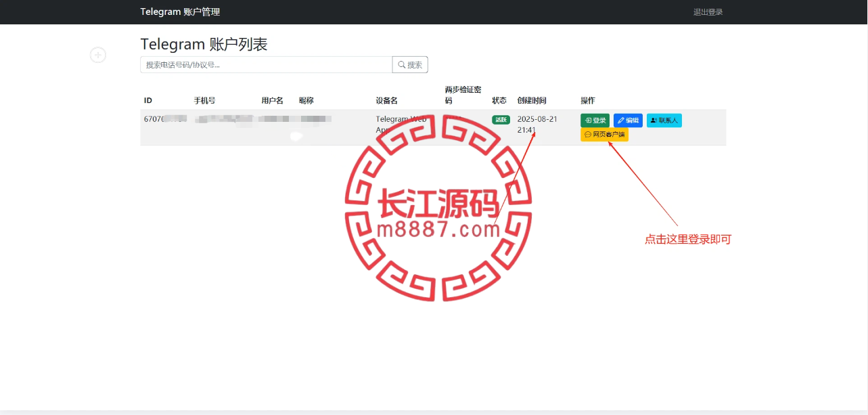This screenshot has width=868, height=415.
Task: Click the Telegram Web device name cell
Action: coord(401,124)
